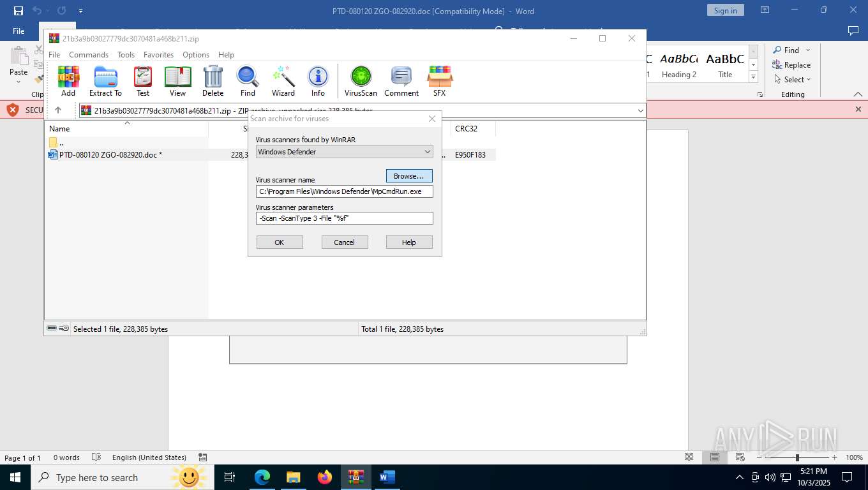
Task: Click Word zoom out minus button
Action: coord(760,457)
